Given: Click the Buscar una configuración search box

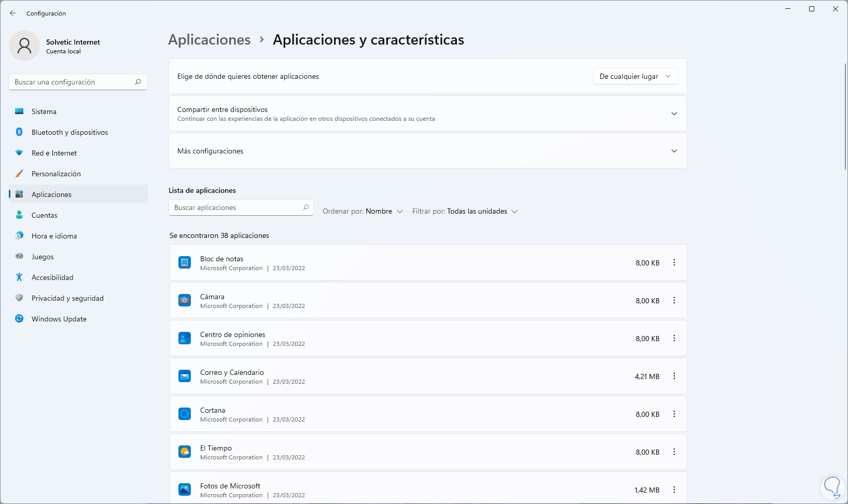Looking at the screenshot, I should pyautogui.click(x=73, y=82).
